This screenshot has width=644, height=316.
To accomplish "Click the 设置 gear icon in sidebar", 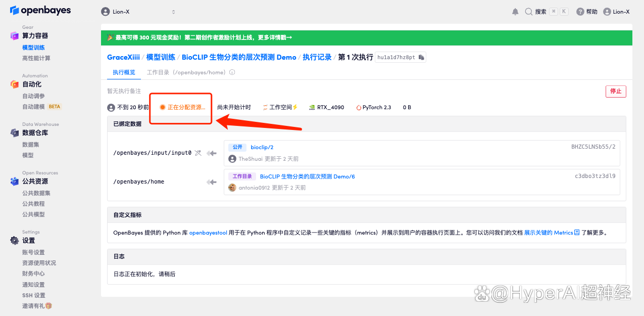I will (x=15, y=241).
